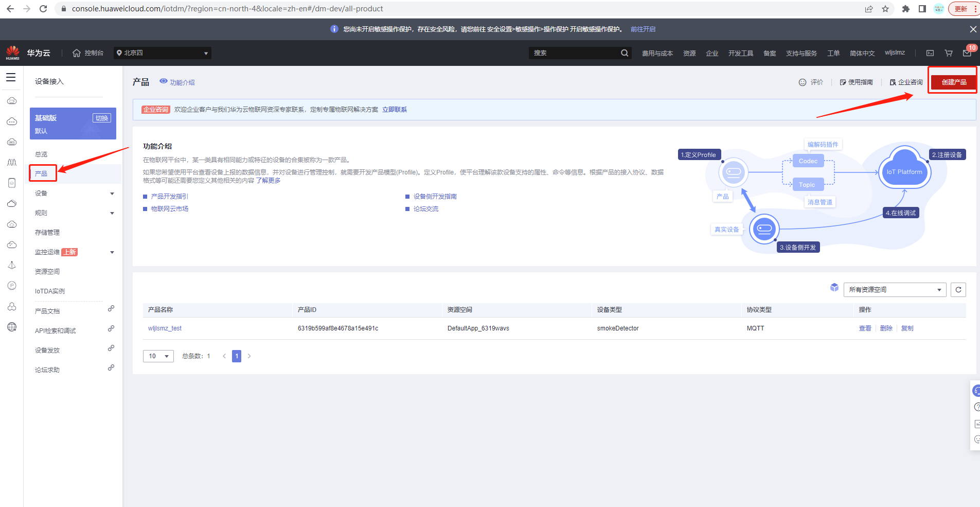This screenshot has width=980, height=507.
Task: Click the wave-shaped icon in left rail
Action: coord(12,162)
